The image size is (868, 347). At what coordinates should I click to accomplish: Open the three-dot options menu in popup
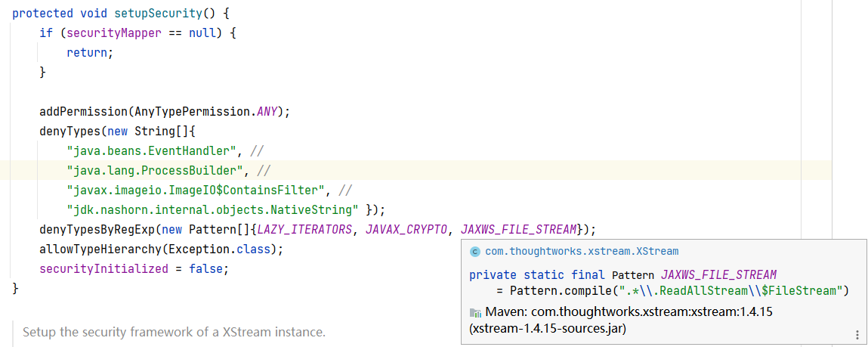coord(857,334)
